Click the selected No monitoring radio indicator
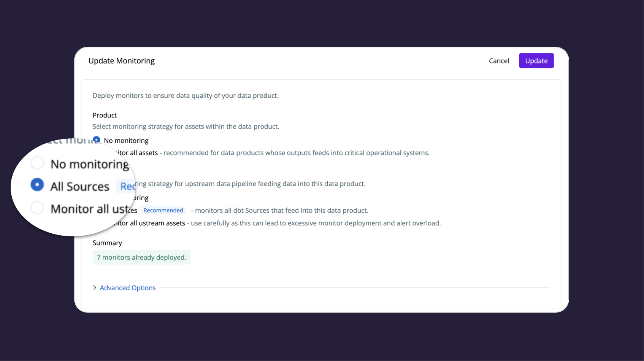The image size is (644, 361). click(x=96, y=140)
